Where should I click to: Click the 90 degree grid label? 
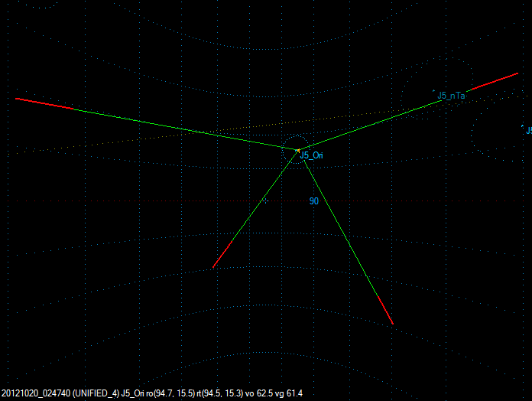click(x=314, y=201)
